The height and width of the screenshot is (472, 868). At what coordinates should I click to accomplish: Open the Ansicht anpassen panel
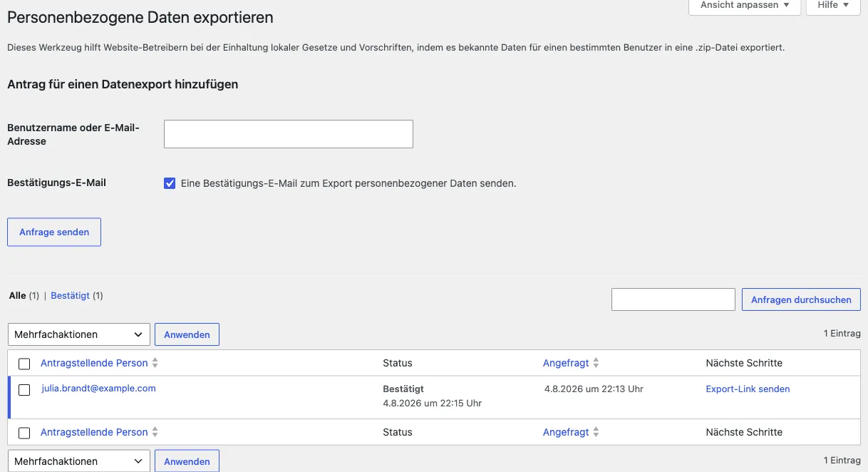click(745, 6)
